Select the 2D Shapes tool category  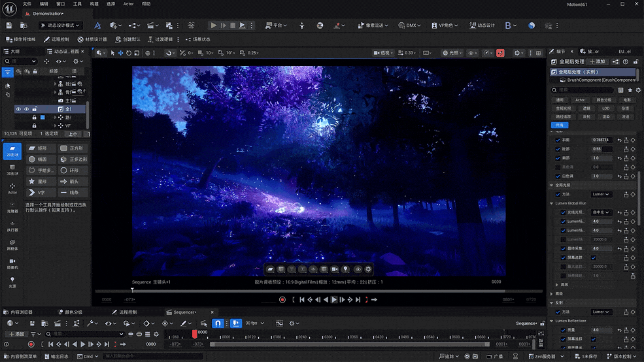(x=12, y=151)
